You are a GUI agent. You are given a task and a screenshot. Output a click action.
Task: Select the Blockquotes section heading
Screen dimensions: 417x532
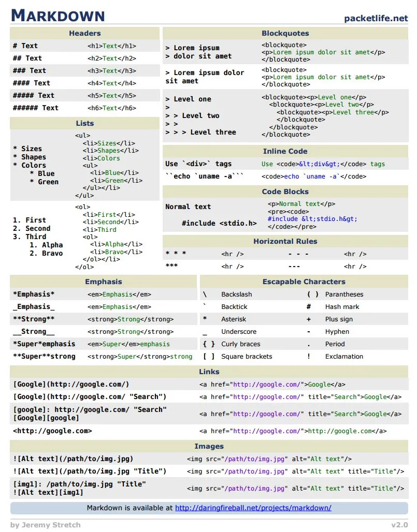(285, 33)
